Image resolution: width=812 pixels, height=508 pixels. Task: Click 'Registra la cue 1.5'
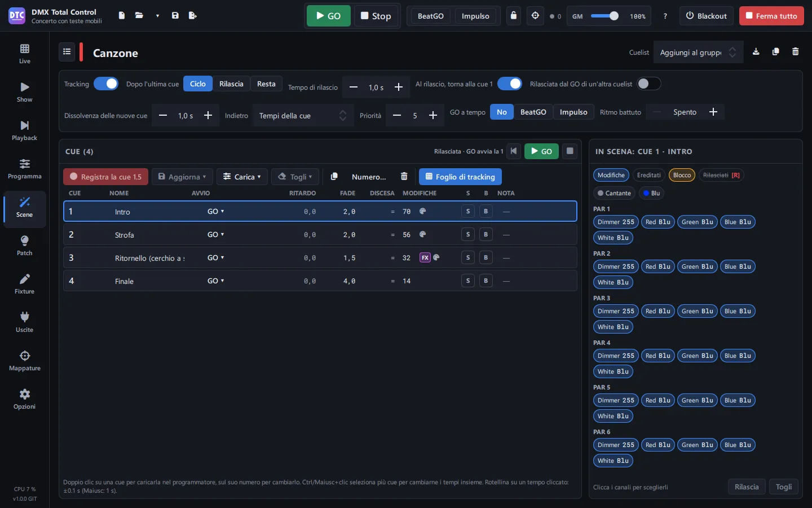[106, 177]
